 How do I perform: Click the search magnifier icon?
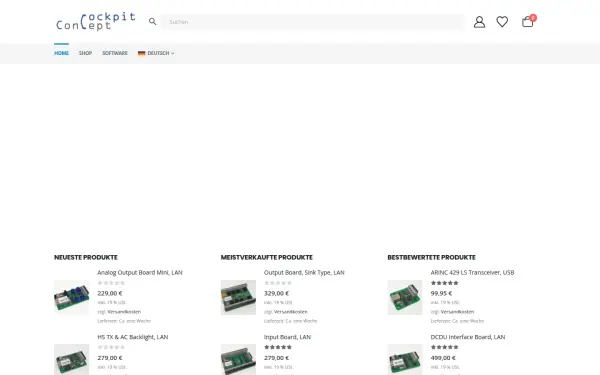point(152,21)
